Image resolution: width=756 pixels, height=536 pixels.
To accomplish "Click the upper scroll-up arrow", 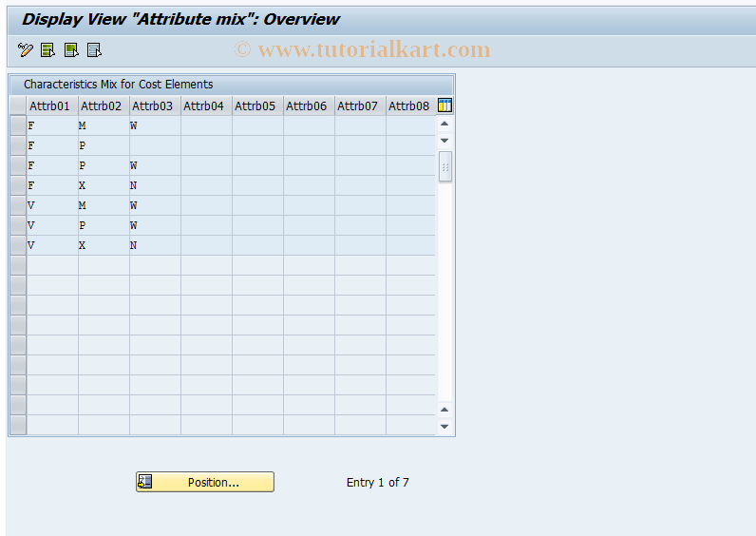I will pos(444,124).
